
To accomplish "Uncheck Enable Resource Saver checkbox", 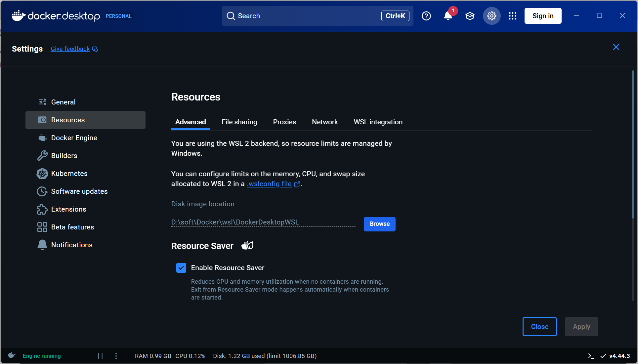I will (181, 268).
